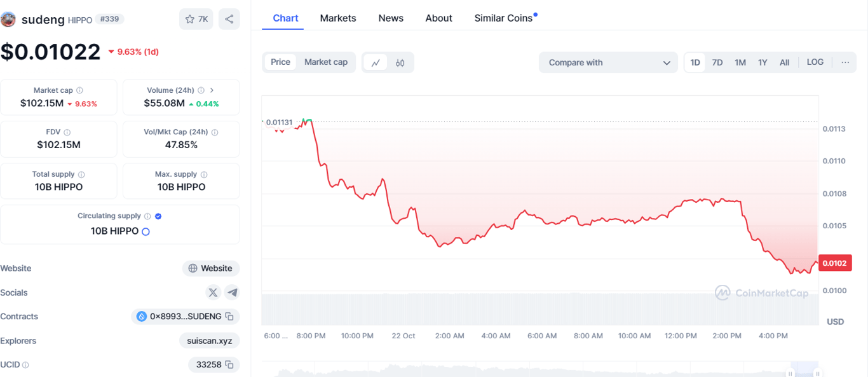The height and width of the screenshot is (377, 868).
Task: Switch to Similar Coins tab
Action: pos(503,18)
